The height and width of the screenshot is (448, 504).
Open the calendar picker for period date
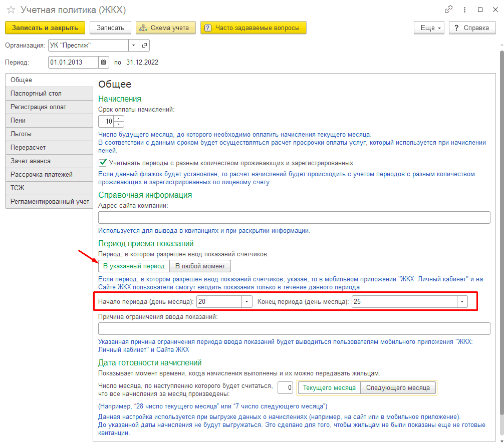(x=104, y=63)
